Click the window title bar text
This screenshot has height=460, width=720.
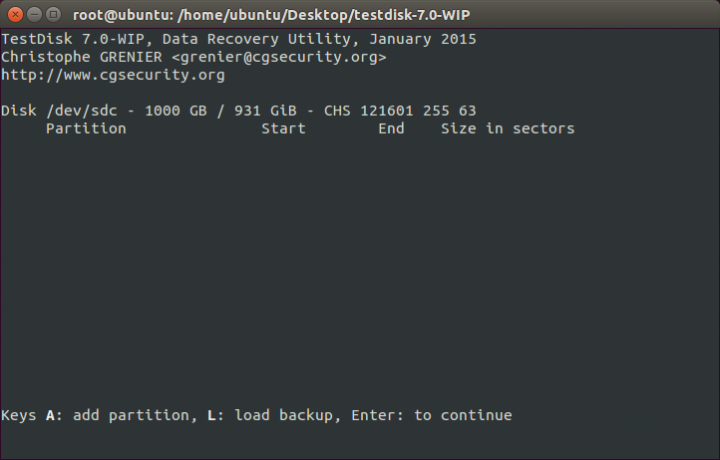click(x=271, y=15)
